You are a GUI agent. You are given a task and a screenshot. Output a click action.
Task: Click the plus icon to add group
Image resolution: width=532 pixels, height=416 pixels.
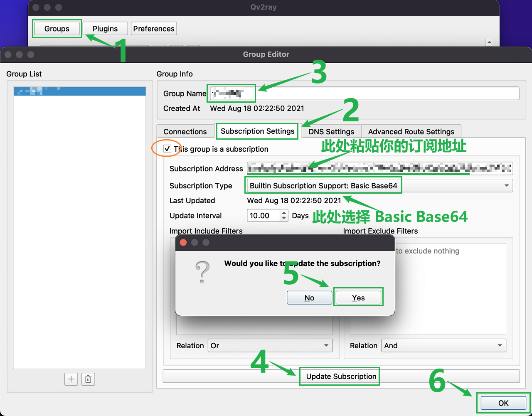(x=71, y=379)
